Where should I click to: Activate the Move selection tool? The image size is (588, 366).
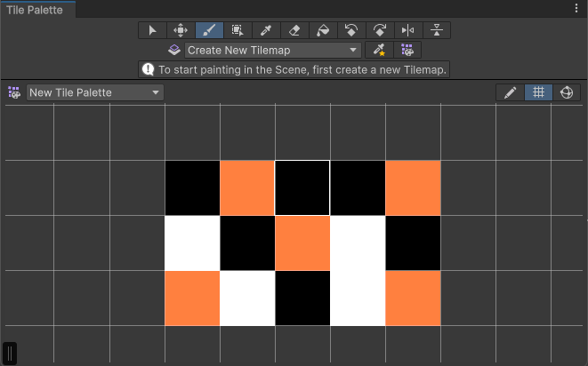pos(181,30)
